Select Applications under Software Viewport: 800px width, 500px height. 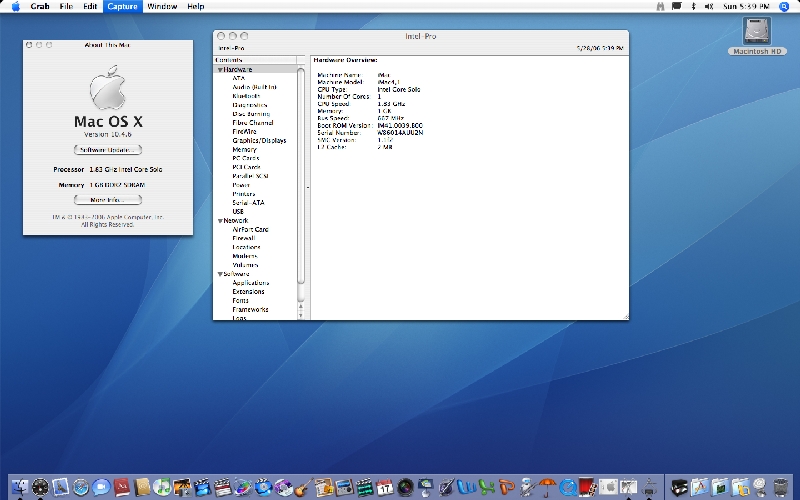pyautogui.click(x=251, y=283)
